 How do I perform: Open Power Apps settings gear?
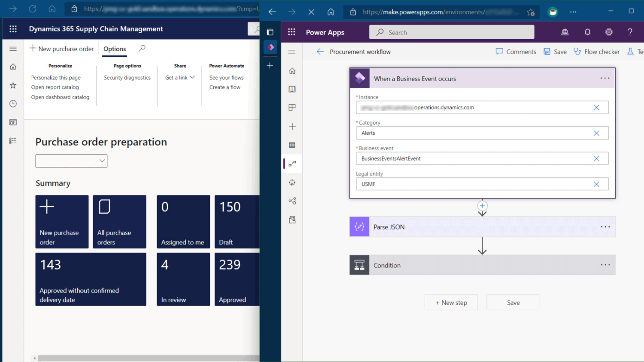click(608, 32)
